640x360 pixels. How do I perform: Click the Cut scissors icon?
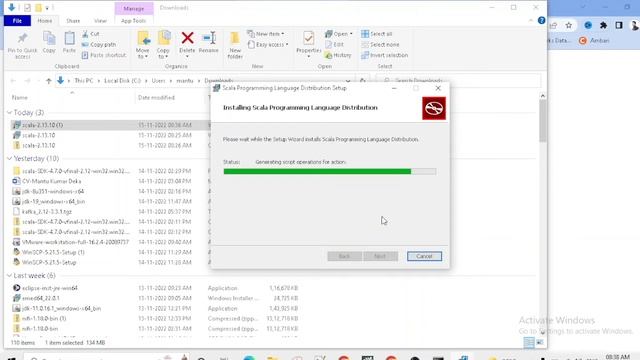tap(85, 34)
